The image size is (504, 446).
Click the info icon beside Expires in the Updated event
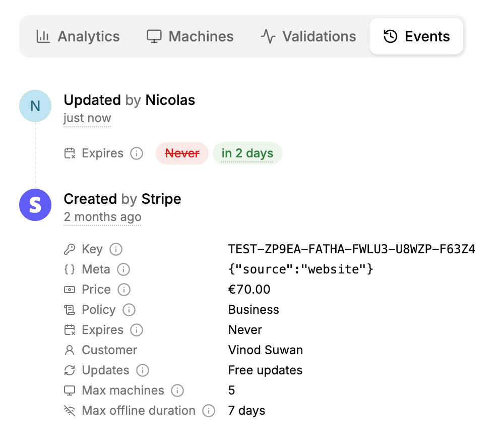click(x=137, y=153)
